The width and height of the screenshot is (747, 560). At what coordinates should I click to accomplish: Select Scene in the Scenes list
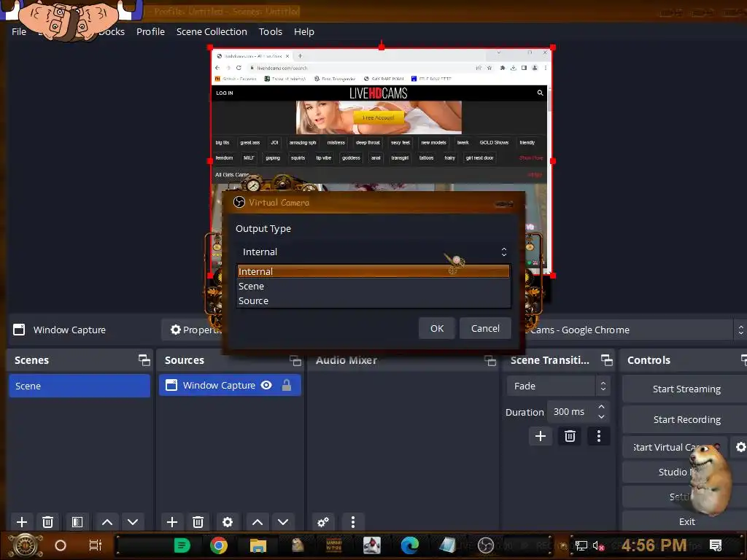(79, 386)
